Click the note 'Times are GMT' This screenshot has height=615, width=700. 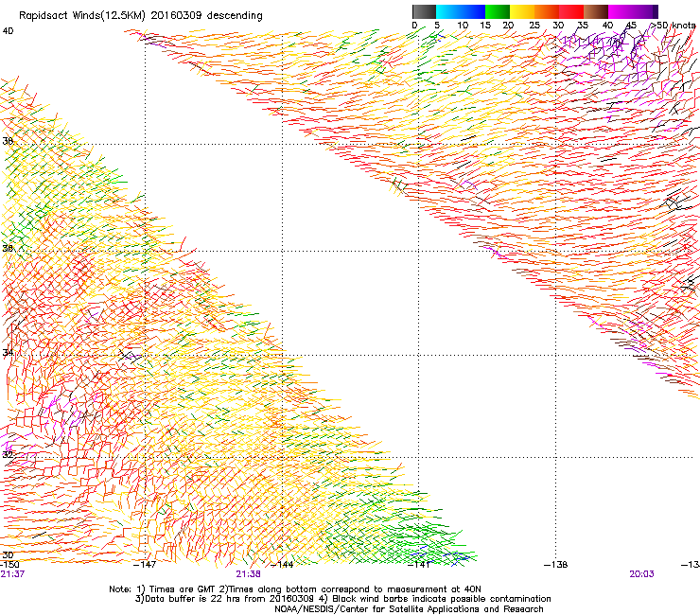point(183,589)
